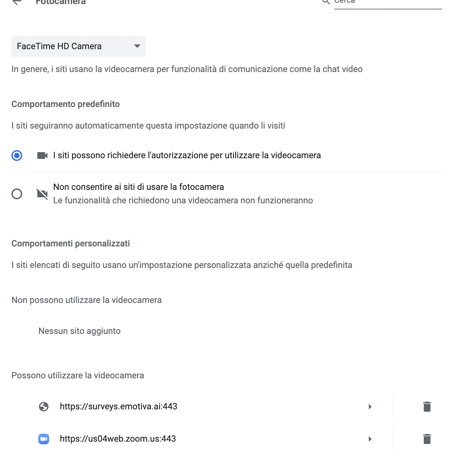
Task: Expand details arrow for us04web.zoom.us
Action: point(370,439)
